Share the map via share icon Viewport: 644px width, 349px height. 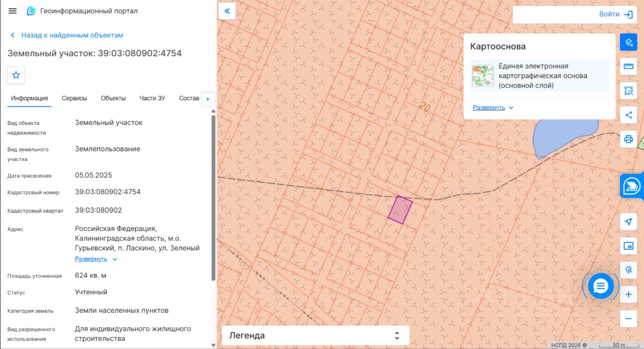coord(628,115)
